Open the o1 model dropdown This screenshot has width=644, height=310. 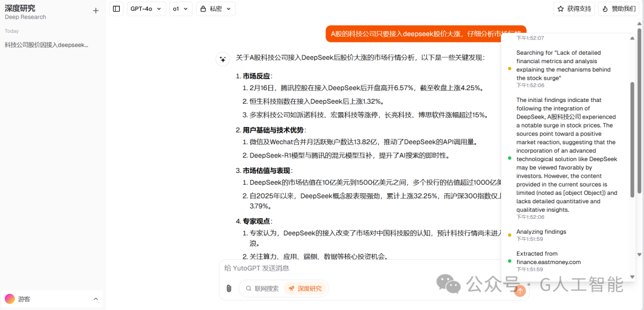coord(181,8)
